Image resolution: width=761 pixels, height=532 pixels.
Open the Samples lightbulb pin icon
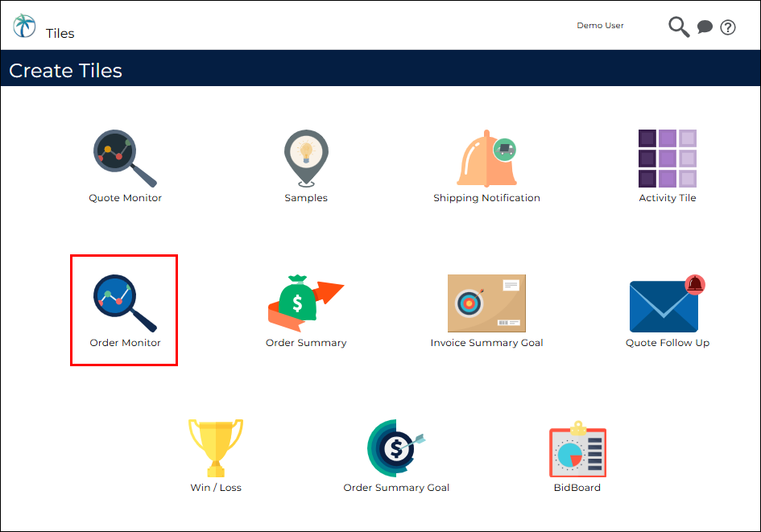306,158
